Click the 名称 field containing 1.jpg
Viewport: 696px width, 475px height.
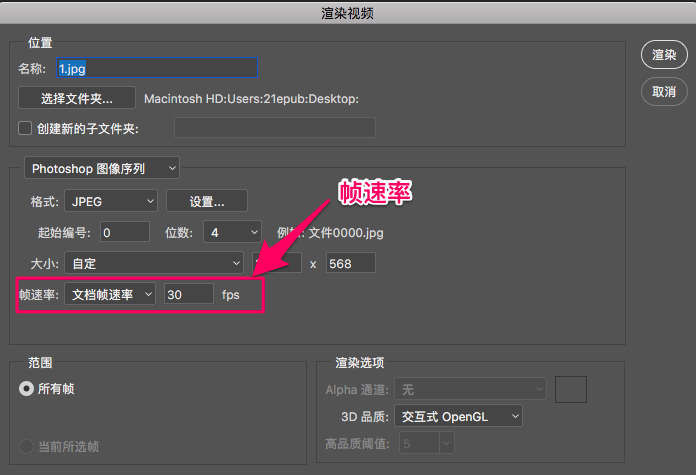tap(157, 68)
